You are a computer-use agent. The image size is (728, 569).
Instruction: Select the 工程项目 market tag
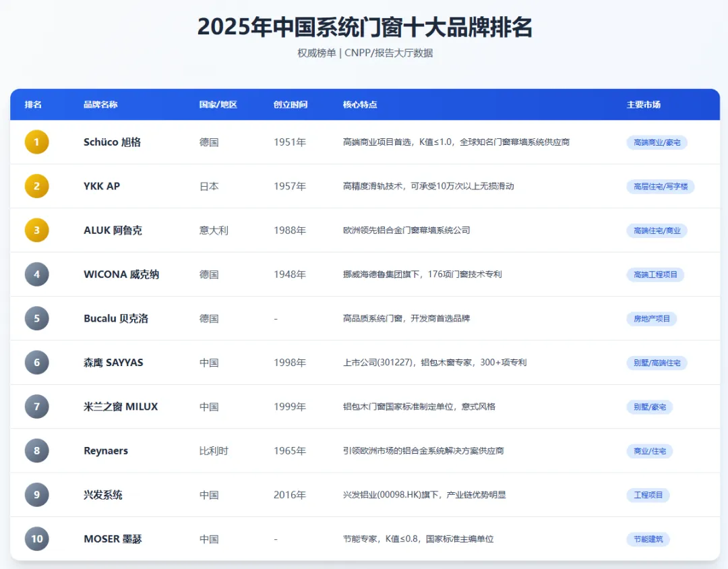pyautogui.click(x=648, y=496)
